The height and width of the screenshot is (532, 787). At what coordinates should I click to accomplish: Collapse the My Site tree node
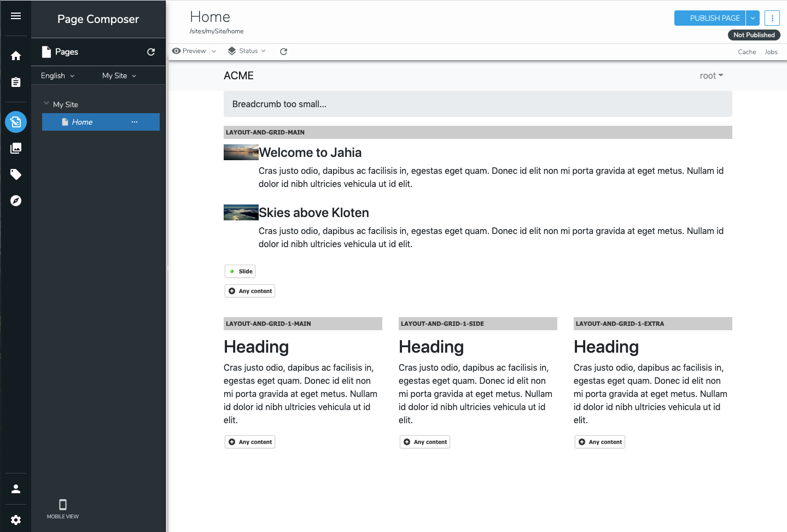[46, 103]
